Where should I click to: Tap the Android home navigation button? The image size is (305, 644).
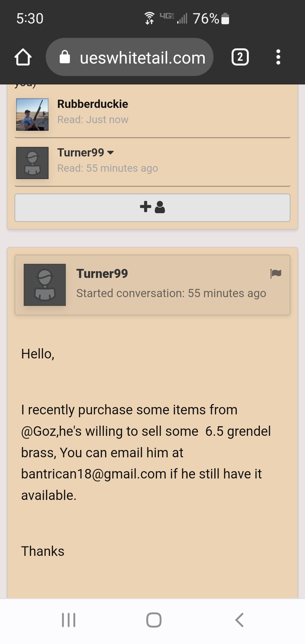click(154, 620)
